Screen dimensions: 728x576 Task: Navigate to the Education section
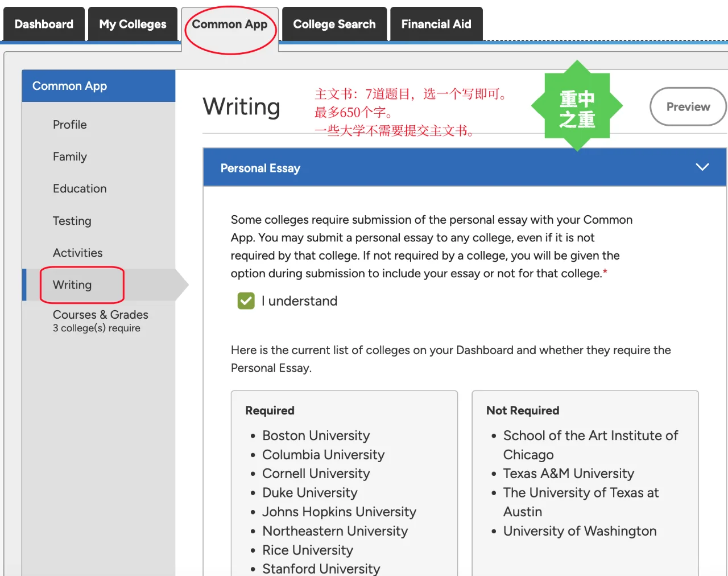coord(80,188)
